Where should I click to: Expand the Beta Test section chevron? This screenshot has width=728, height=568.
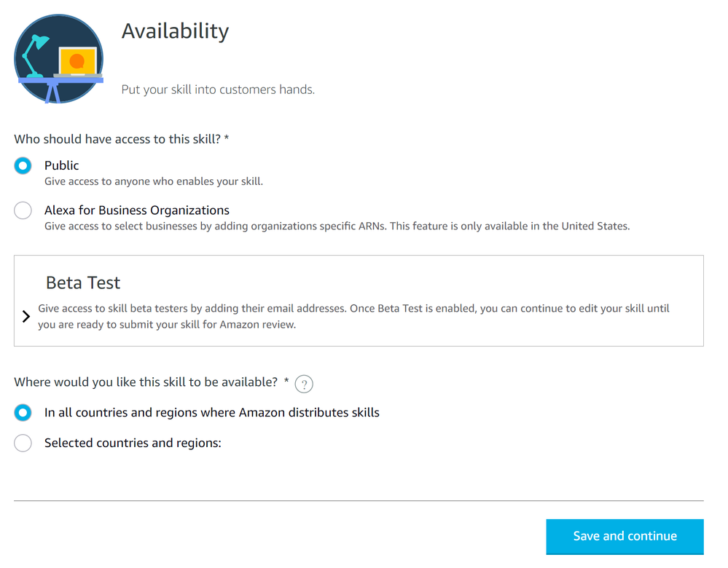click(26, 316)
